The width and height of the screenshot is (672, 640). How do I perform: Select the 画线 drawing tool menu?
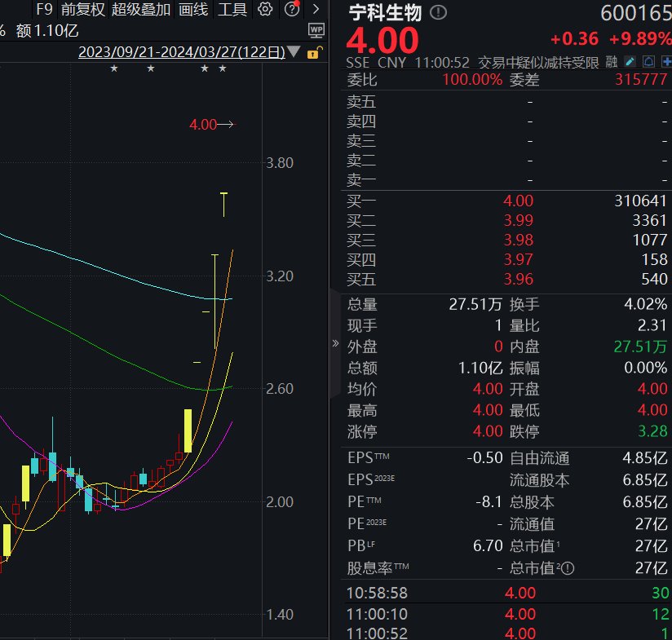[193, 9]
